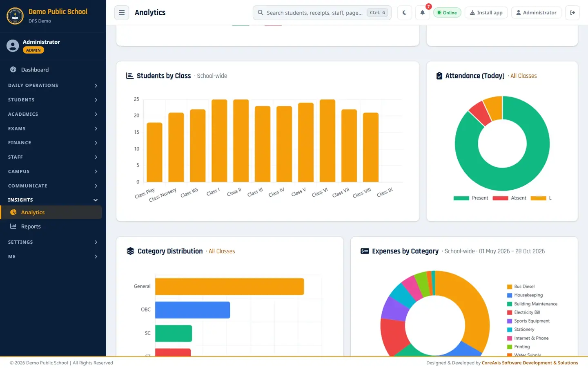The height and width of the screenshot is (368, 588).
Task: Click the Expenses by Category money icon
Action: pyautogui.click(x=365, y=251)
